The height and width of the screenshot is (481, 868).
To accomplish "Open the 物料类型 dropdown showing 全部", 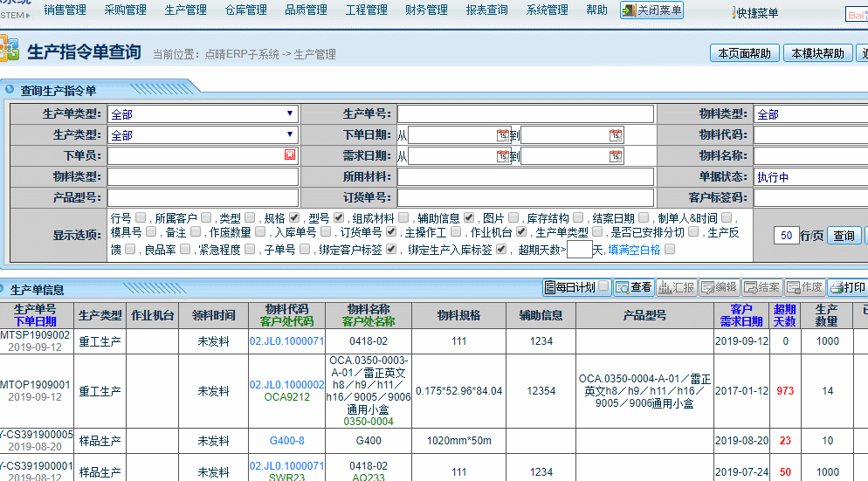I will [809, 114].
